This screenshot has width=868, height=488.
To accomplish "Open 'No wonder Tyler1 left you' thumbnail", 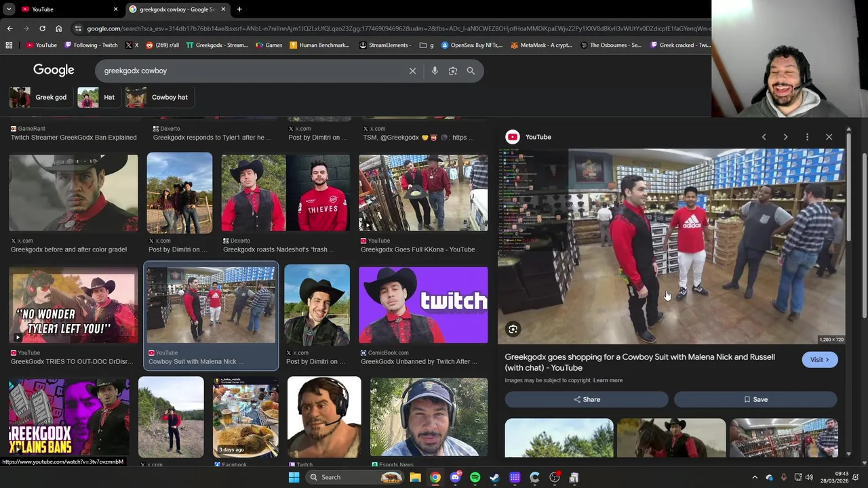I will [x=73, y=305].
